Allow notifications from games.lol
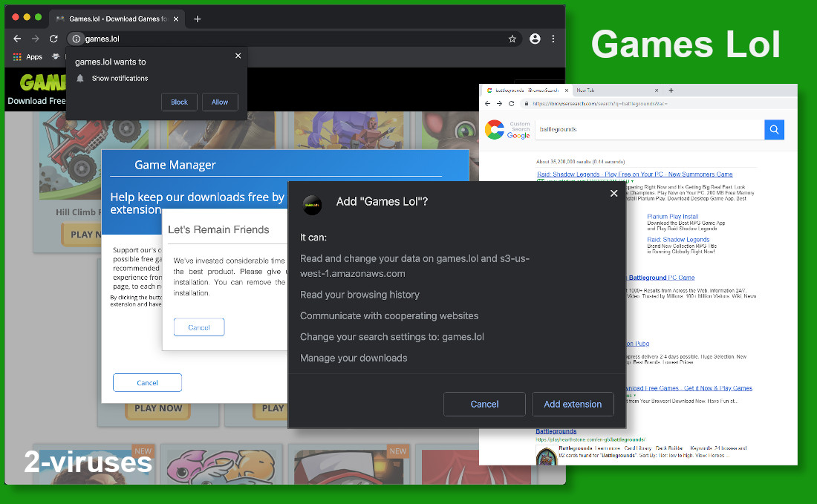Image resolution: width=817 pixels, height=504 pixels. (x=220, y=102)
